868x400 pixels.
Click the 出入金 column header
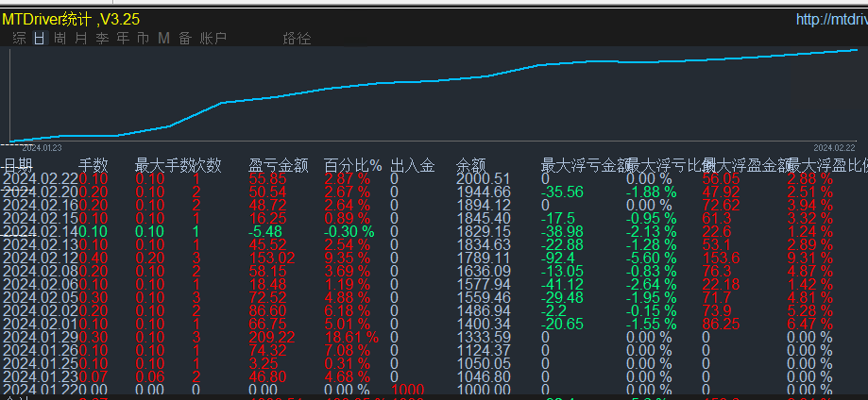(x=413, y=165)
